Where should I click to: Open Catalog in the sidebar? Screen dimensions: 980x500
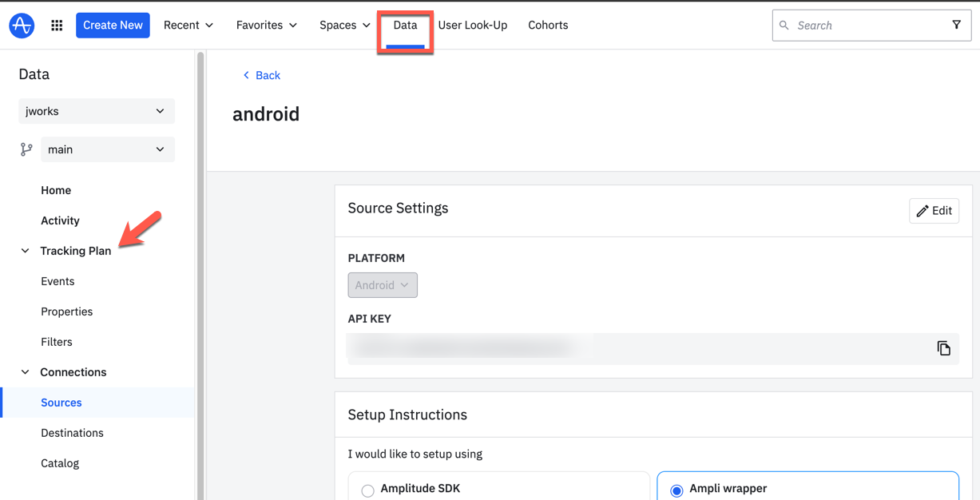tap(60, 463)
